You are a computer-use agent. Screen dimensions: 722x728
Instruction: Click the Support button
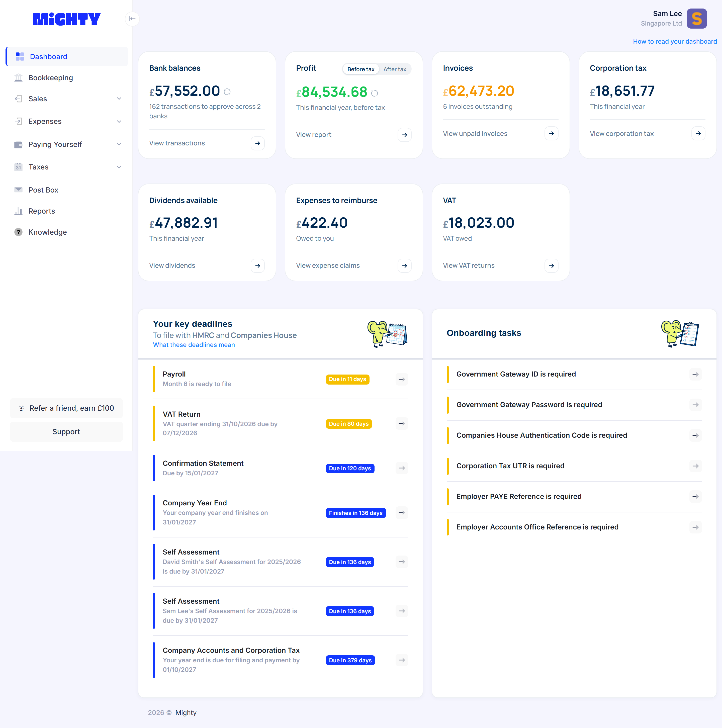click(66, 431)
